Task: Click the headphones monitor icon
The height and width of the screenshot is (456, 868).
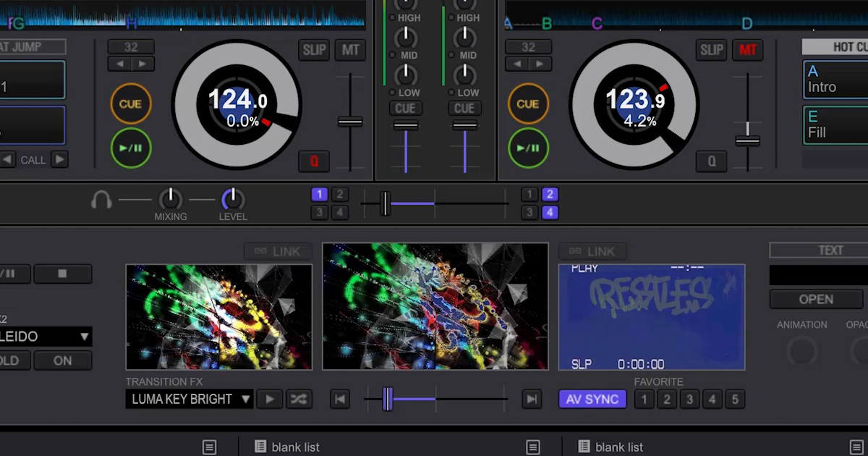Action: [x=101, y=200]
